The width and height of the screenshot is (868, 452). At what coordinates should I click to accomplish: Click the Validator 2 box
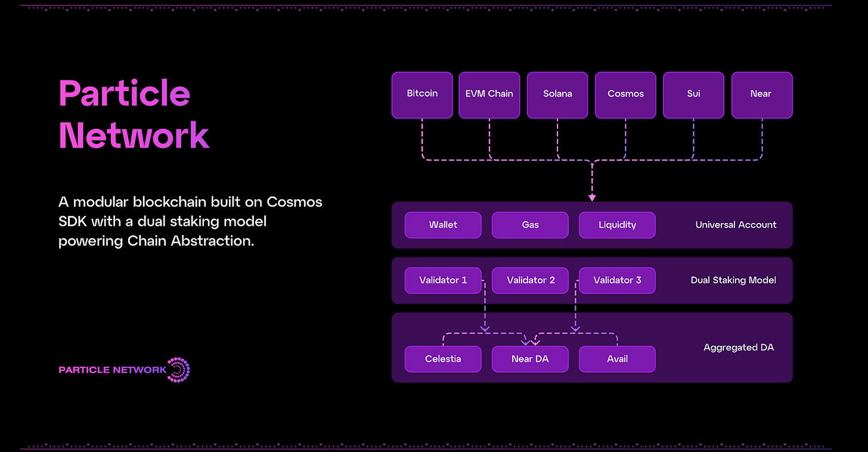click(x=530, y=280)
